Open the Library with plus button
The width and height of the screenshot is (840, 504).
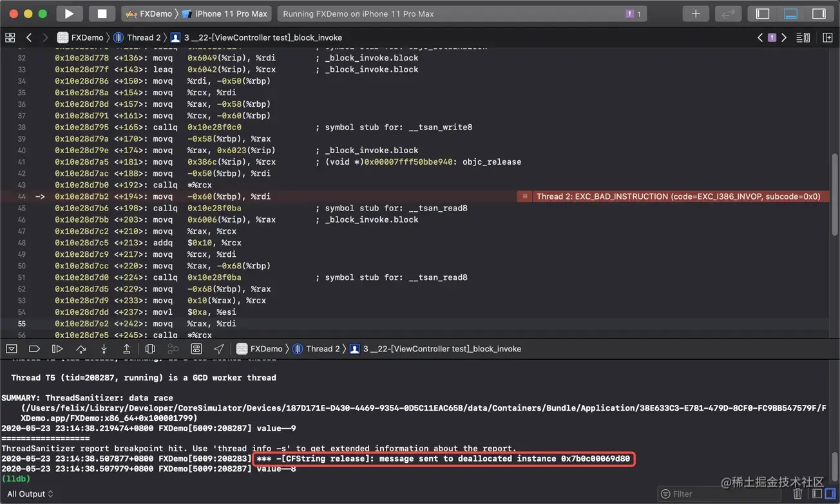click(696, 14)
